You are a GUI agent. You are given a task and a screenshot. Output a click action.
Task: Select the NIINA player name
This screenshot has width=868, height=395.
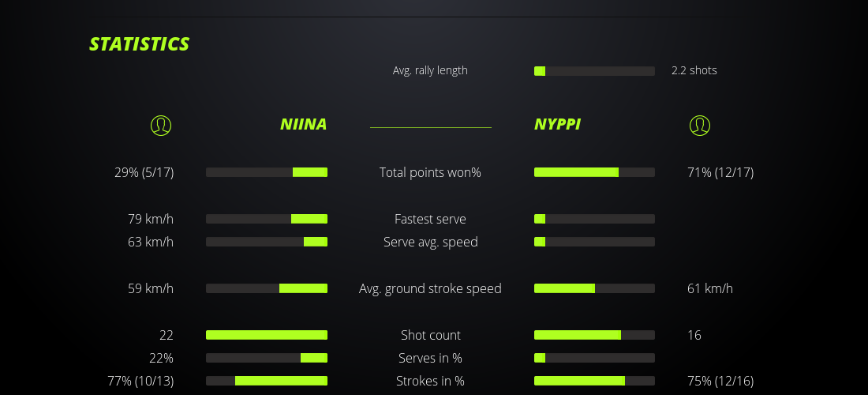pyautogui.click(x=303, y=125)
